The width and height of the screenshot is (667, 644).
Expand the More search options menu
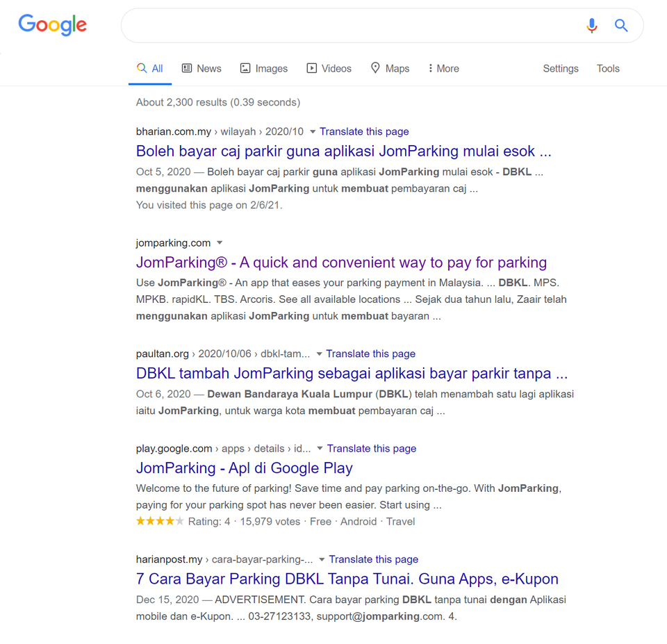coord(443,69)
